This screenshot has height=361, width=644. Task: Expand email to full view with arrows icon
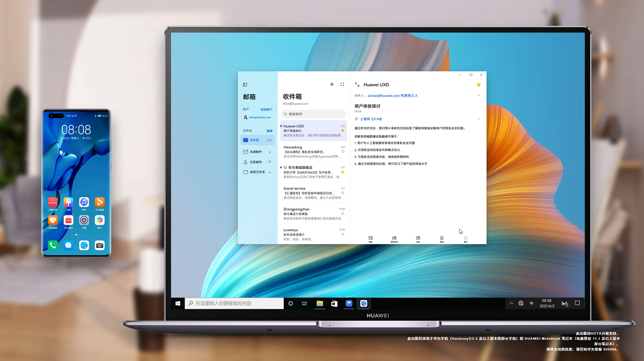[x=357, y=84]
